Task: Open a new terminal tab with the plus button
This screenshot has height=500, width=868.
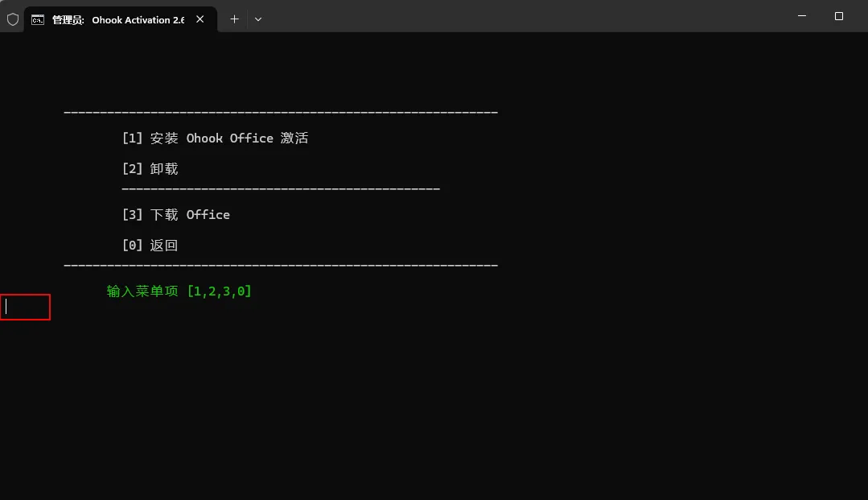Action: (x=234, y=19)
